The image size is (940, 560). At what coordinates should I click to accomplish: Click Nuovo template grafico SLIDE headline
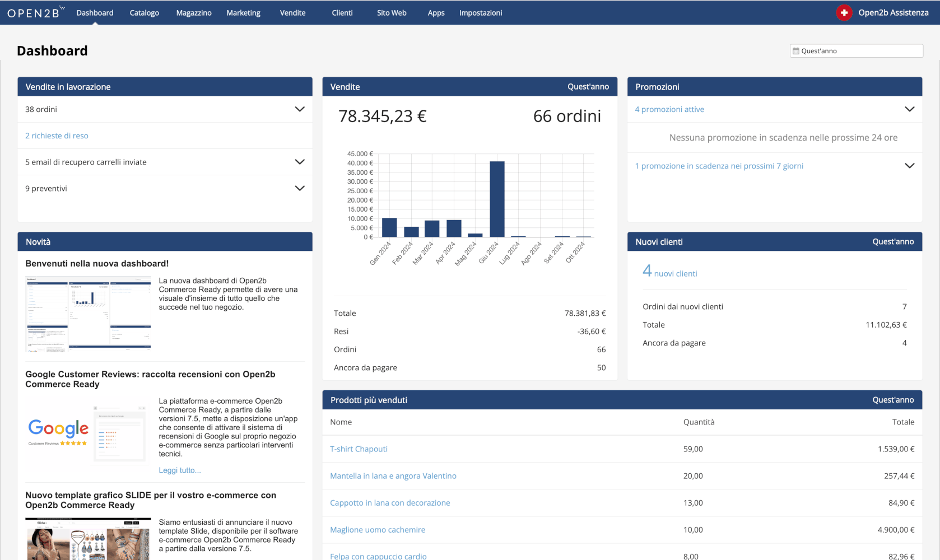(151, 500)
